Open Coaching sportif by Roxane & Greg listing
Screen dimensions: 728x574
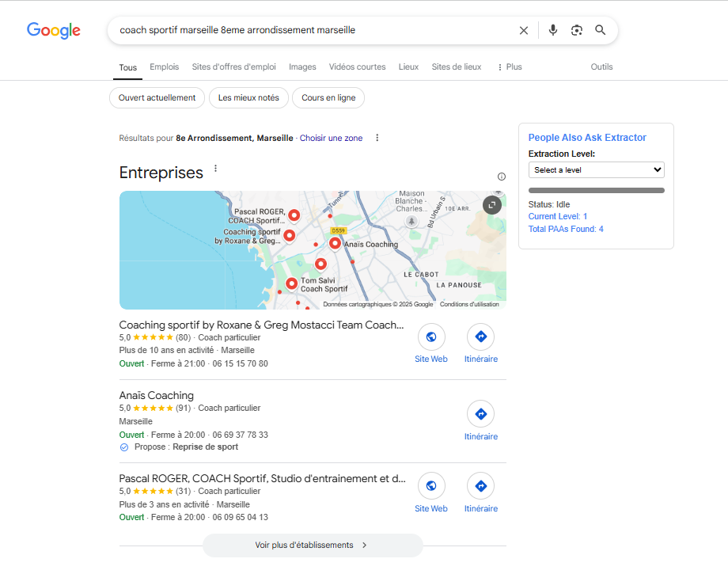coord(261,325)
